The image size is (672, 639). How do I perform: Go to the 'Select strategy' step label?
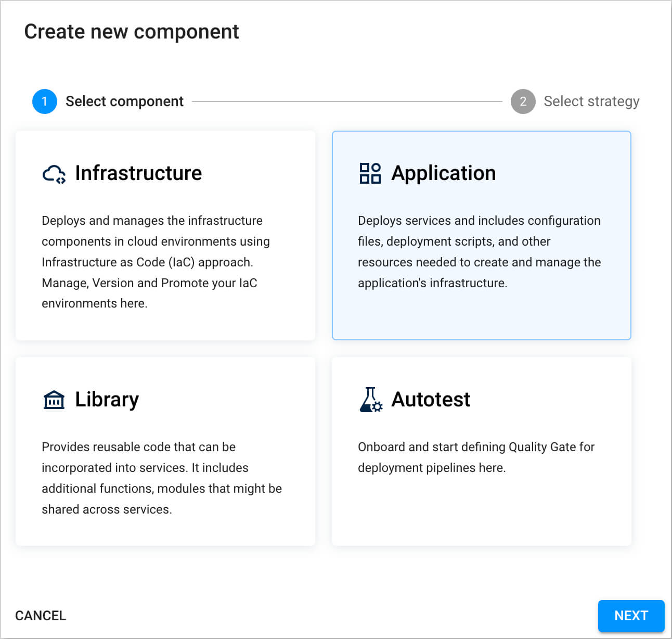[x=591, y=101]
